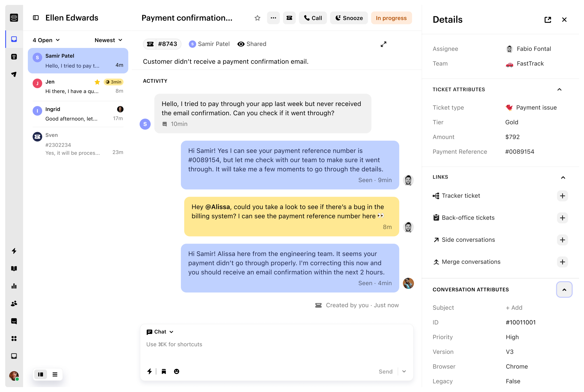Open Knowledge base from the sidebar

click(x=14, y=268)
